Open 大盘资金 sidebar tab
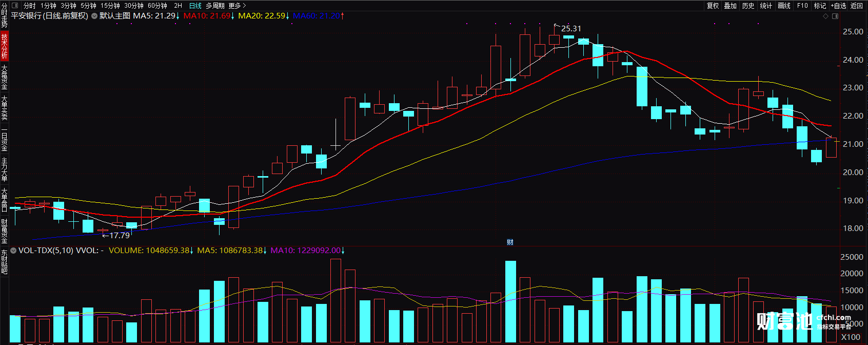The height and width of the screenshot is (345, 868). click(4, 78)
